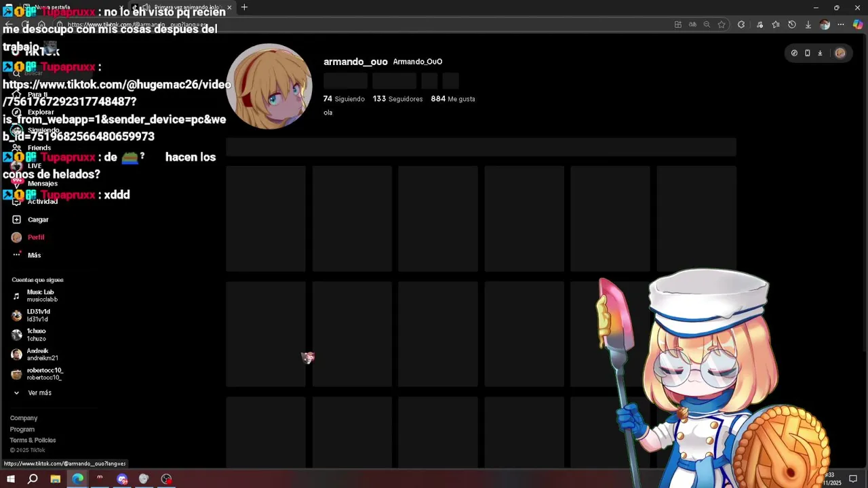Screen dimensions: 868x488
Task: Open a new browser tab with plus
Action: click(x=244, y=7)
